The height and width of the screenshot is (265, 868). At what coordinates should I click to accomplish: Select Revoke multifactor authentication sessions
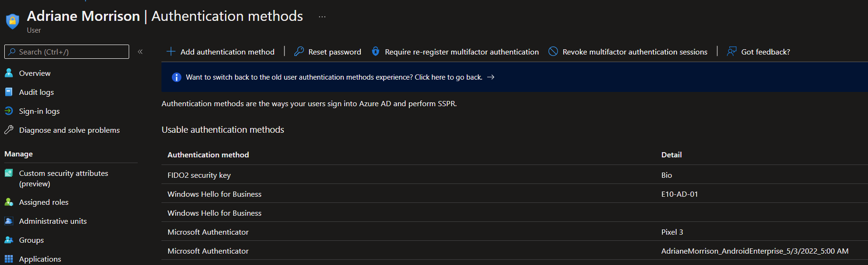635,52
